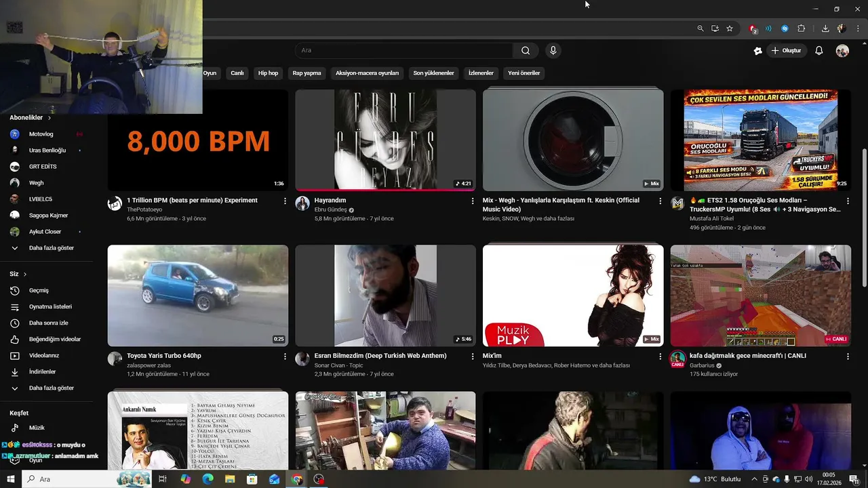Select the İzlenenler filter chip
The width and height of the screenshot is (868, 488).
click(481, 73)
